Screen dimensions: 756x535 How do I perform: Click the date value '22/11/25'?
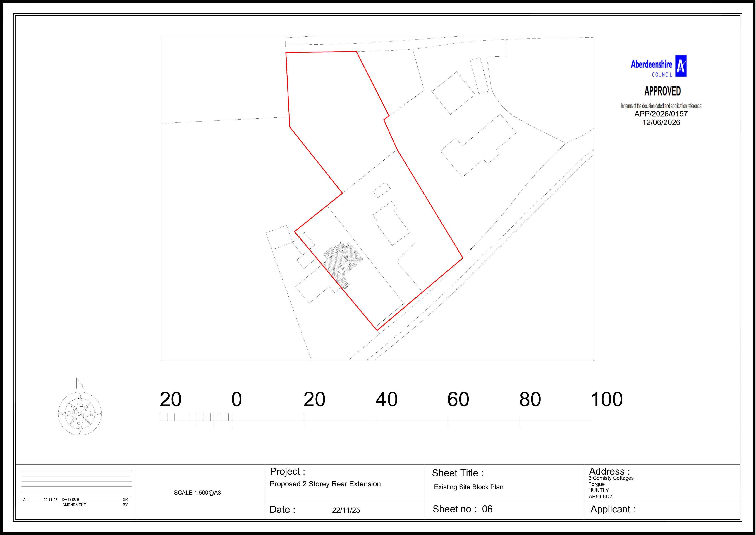coord(346,510)
